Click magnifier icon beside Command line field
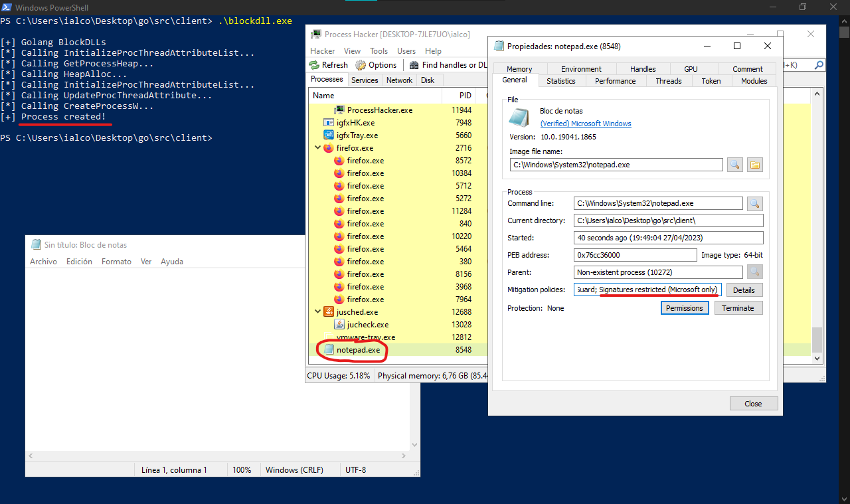 pyautogui.click(x=755, y=203)
